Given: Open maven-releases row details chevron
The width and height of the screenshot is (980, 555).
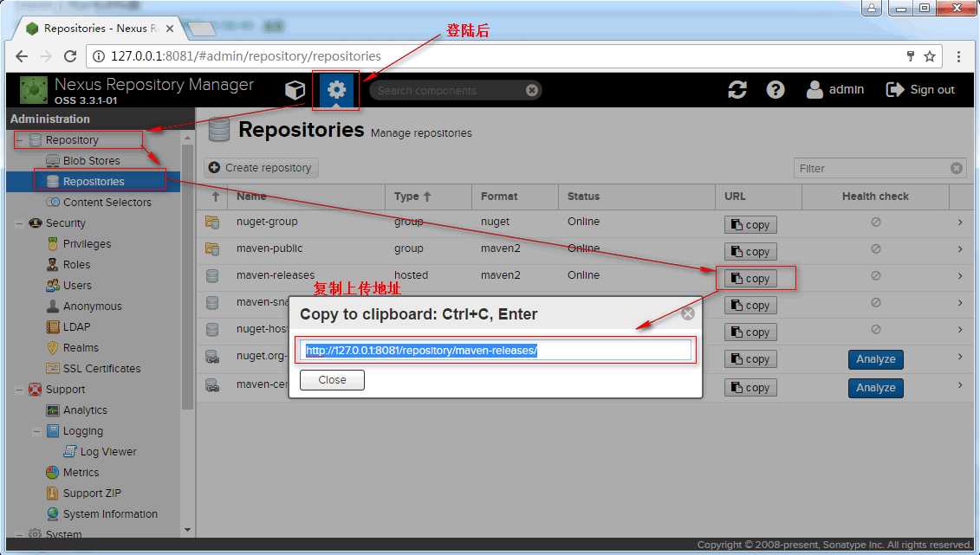Looking at the screenshot, I should coord(960,276).
